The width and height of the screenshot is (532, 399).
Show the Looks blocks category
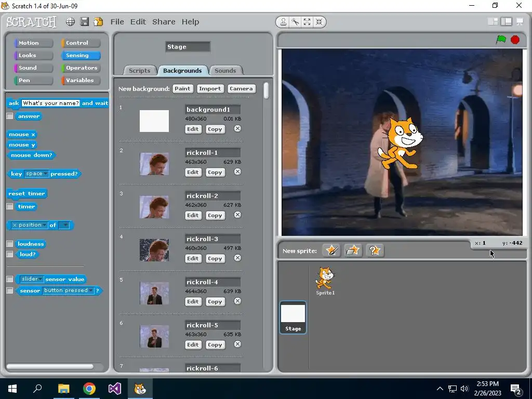tap(33, 55)
